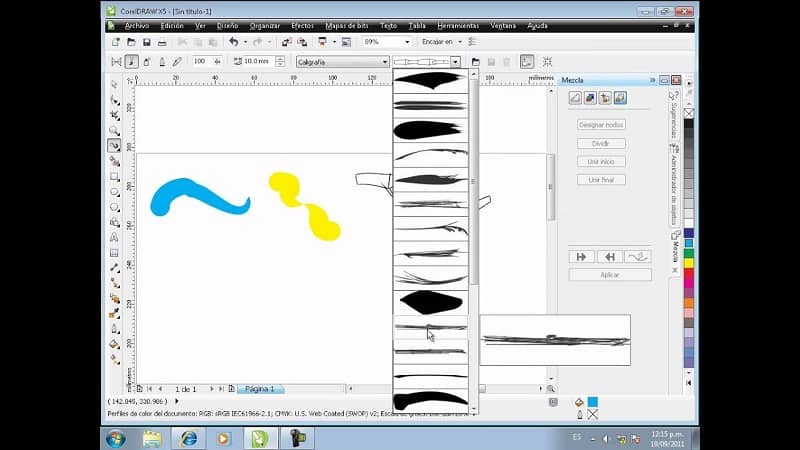Expand the Mezcla docker double chevron
The image size is (800, 450).
653,80
